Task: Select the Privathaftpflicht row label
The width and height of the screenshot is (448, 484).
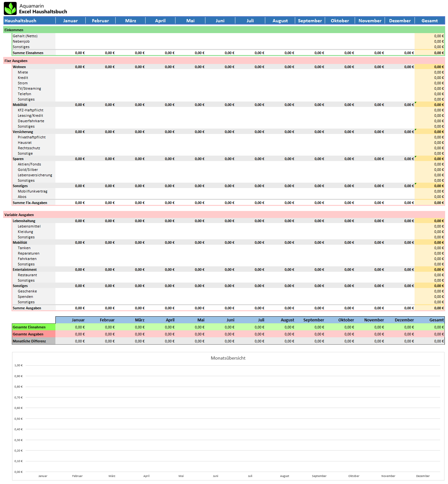Action: (x=32, y=137)
